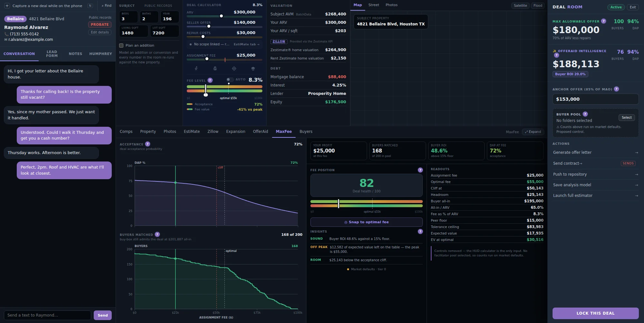Focus the Send a text to Raymond field
This screenshot has height=323, width=644.
47,315
